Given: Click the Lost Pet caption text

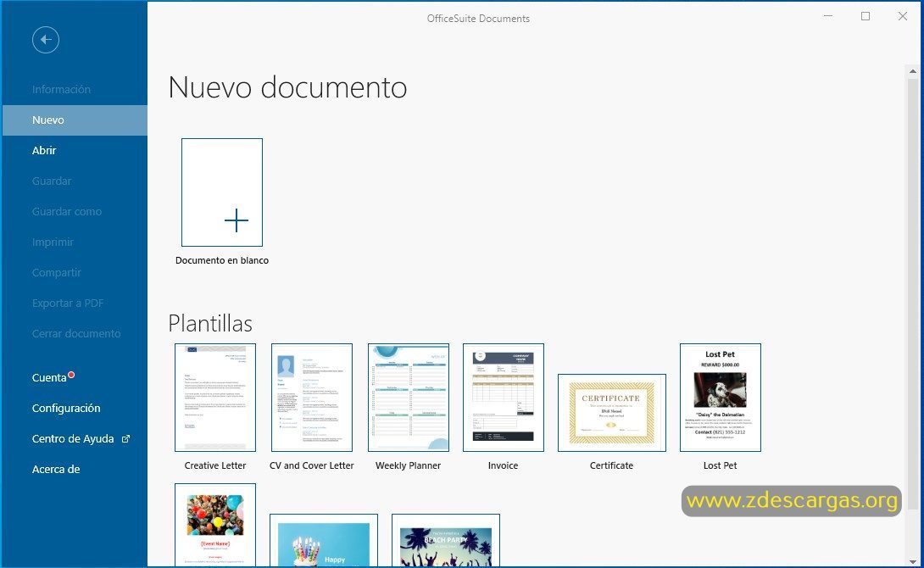Looking at the screenshot, I should [720, 465].
